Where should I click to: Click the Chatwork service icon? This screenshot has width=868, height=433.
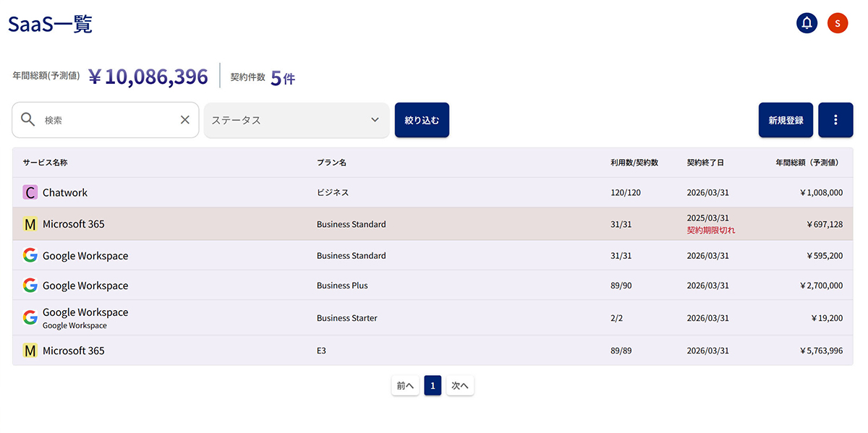click(x=30, y=193)
